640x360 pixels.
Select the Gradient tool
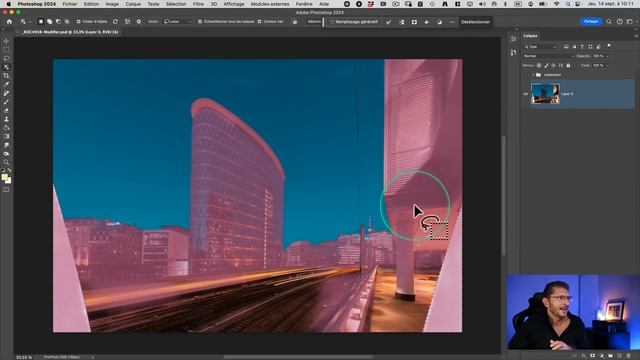[x=6, y=136]
